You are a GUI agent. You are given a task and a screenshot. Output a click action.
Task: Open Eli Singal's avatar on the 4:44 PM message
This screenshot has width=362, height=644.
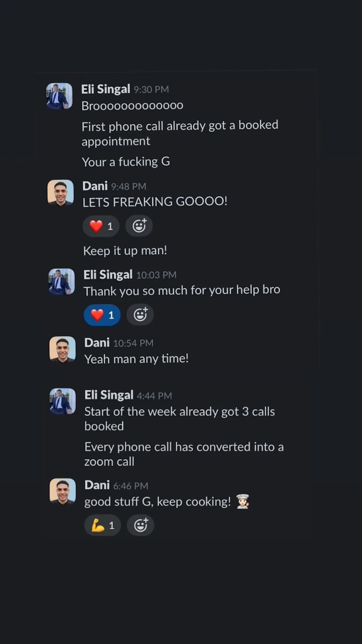pos(63,401)
